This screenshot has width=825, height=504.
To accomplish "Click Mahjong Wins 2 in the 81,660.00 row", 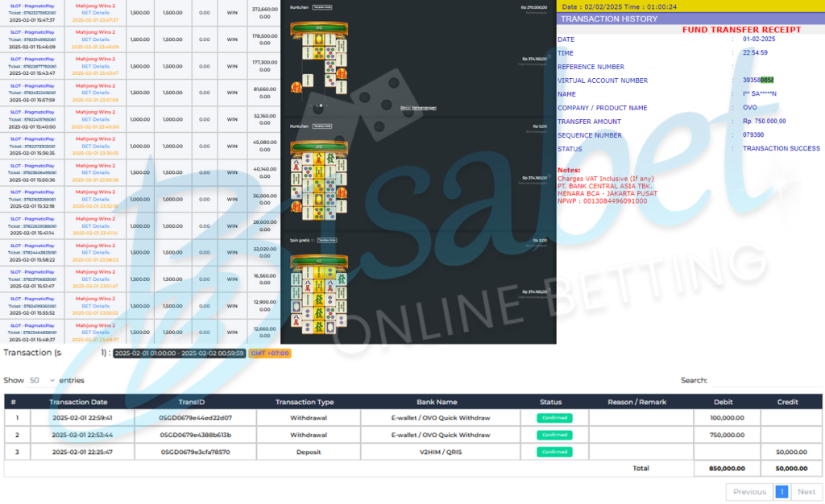I will (95, 85).
